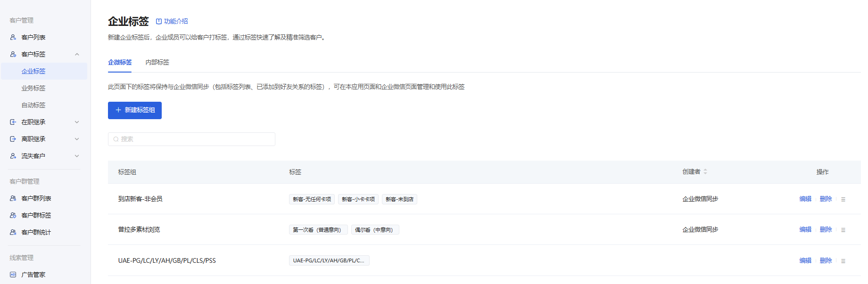
Task: Click the 新建标签组 button
Action: [x=135, y=110]
